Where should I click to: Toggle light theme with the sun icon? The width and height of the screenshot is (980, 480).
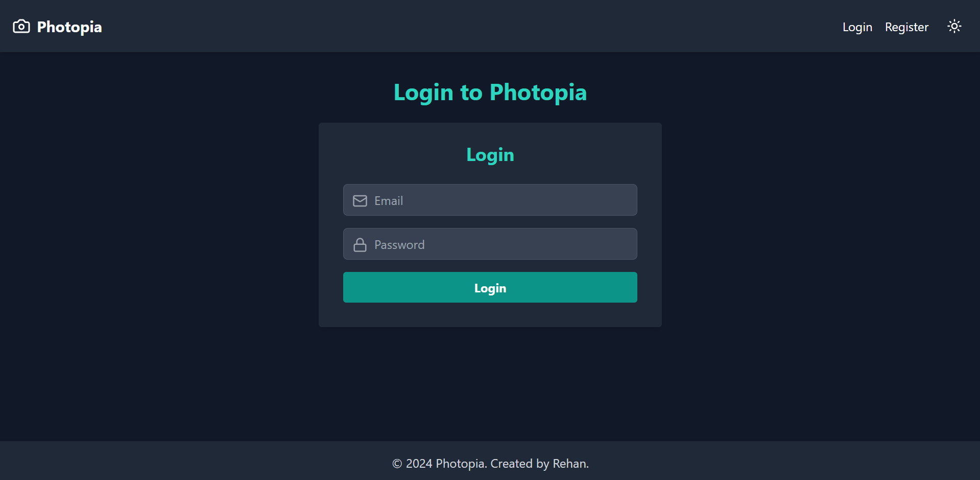click(954, 27)
